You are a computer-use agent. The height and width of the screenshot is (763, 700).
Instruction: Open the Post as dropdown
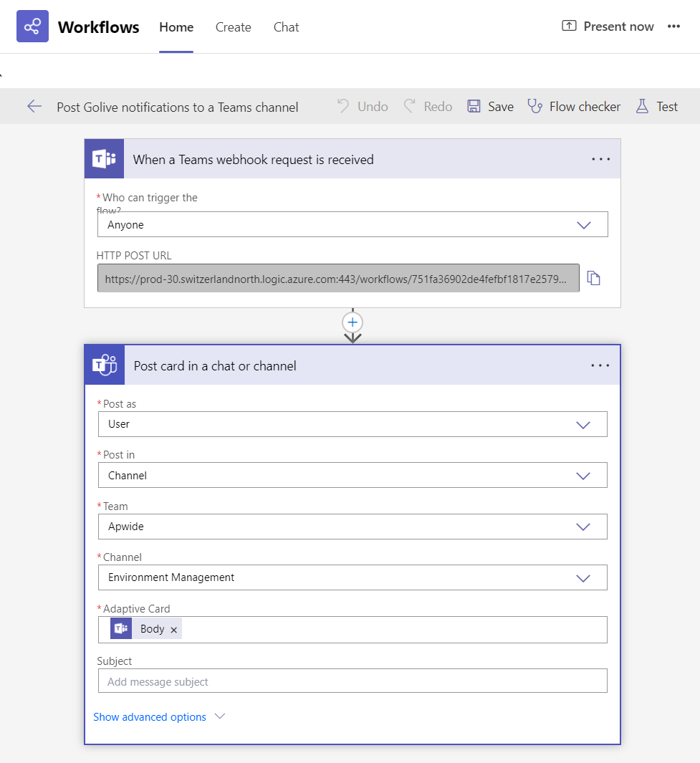pyautogui.click(x=582, y=424)
